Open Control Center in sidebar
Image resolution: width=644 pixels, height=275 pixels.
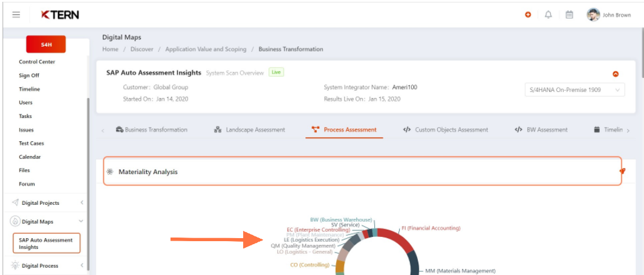click(37, 62)
